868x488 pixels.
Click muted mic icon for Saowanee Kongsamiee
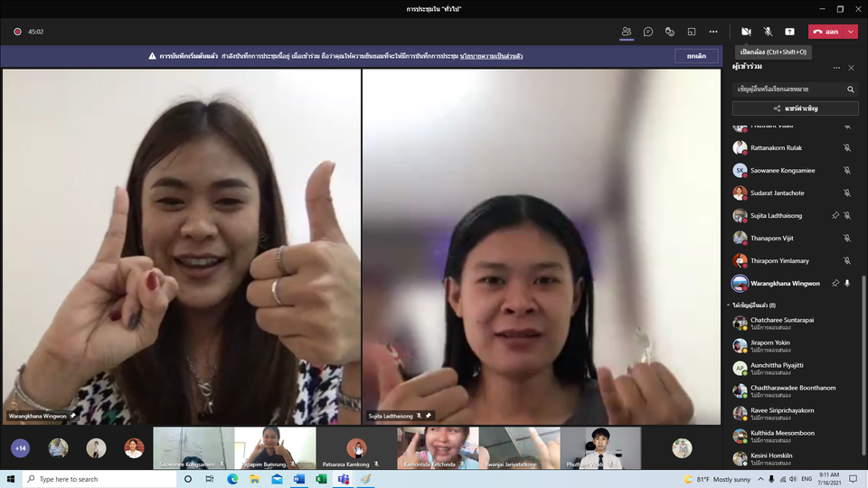pos(847,171)
